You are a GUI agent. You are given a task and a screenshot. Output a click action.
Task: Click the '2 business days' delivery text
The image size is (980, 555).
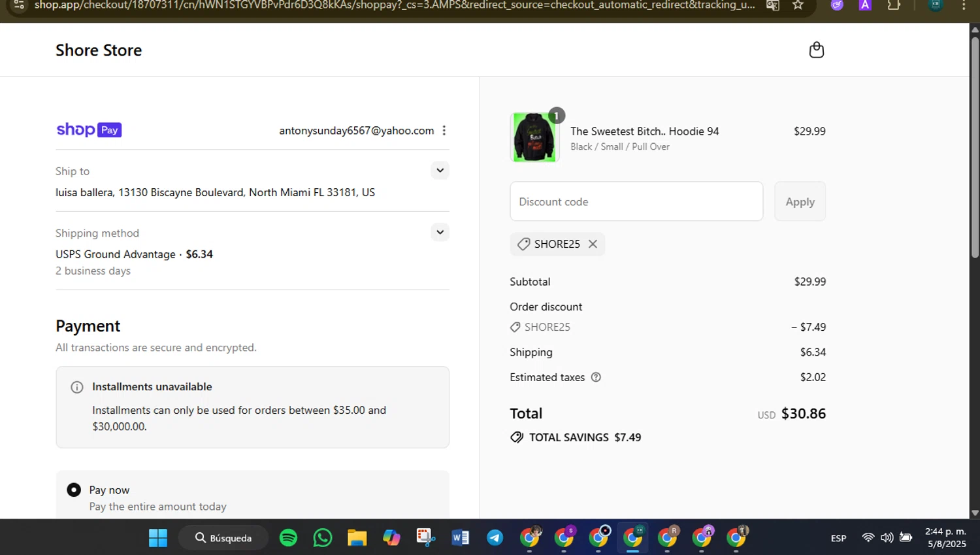pos(93,271)
